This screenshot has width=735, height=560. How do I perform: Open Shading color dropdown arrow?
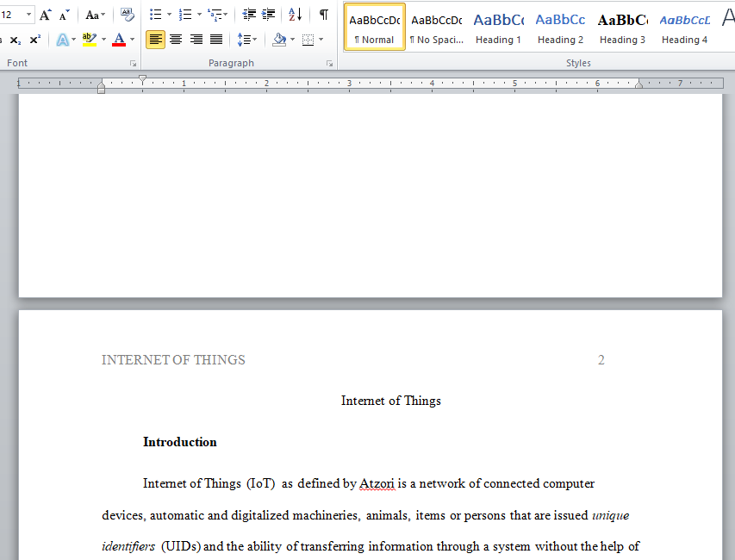click(x=292, y=40)
